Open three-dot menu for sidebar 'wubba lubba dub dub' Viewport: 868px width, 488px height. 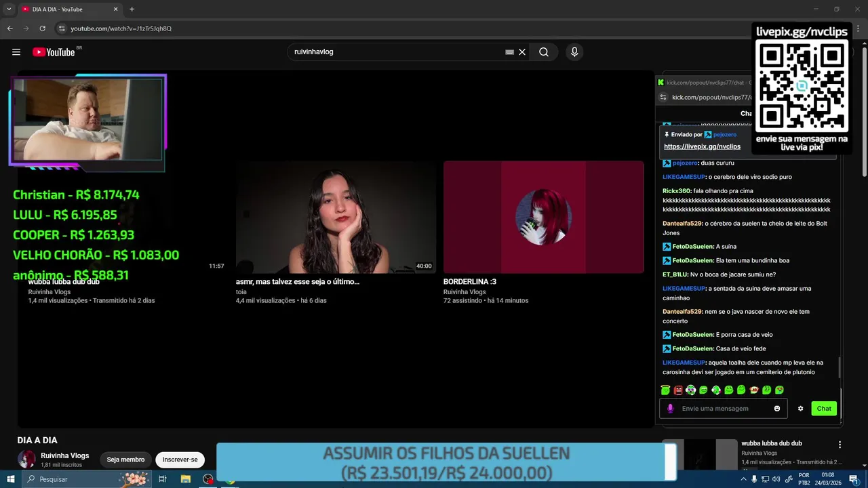click(840, 445)
